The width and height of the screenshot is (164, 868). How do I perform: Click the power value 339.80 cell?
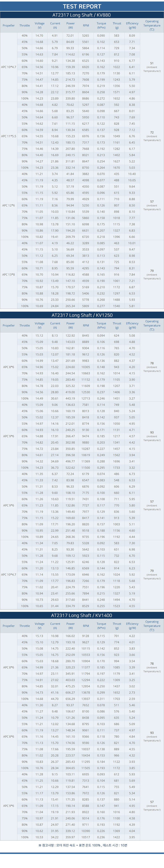click(x=70, y=98)
